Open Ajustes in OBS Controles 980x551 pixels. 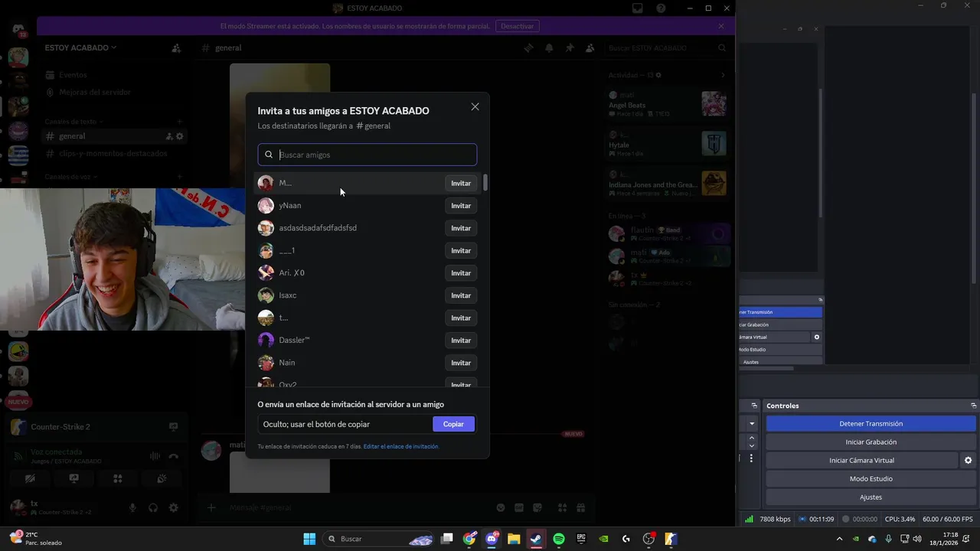[871, 497]
